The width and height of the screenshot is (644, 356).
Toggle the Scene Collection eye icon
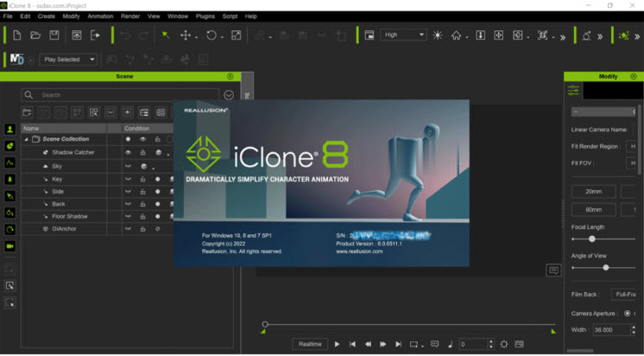tap(142, 139)
